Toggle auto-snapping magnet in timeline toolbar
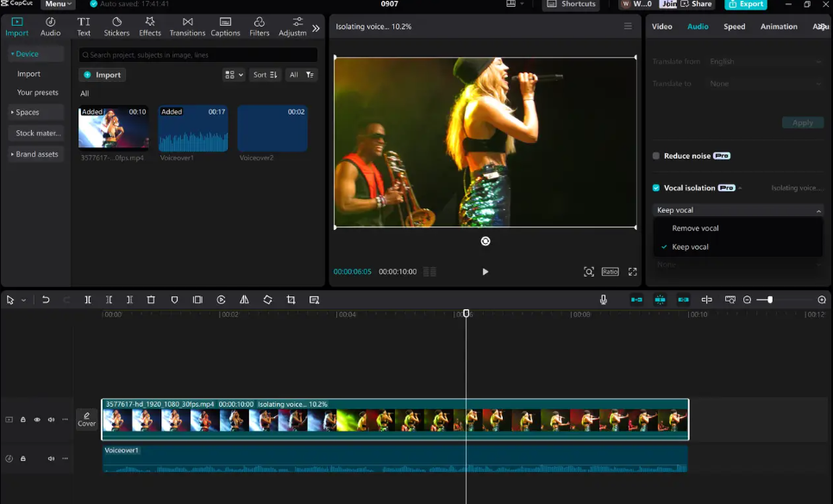The width and height of the screenshot is (833, 504). 660,299
